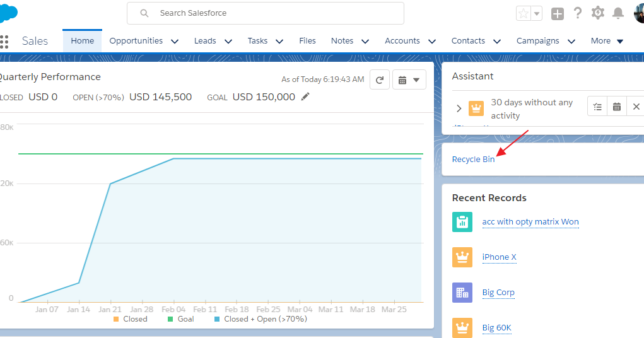The width and height of the screenshot is (644, 338).
Task: Click the crown icon beside iPhone X
Action: 462,257
